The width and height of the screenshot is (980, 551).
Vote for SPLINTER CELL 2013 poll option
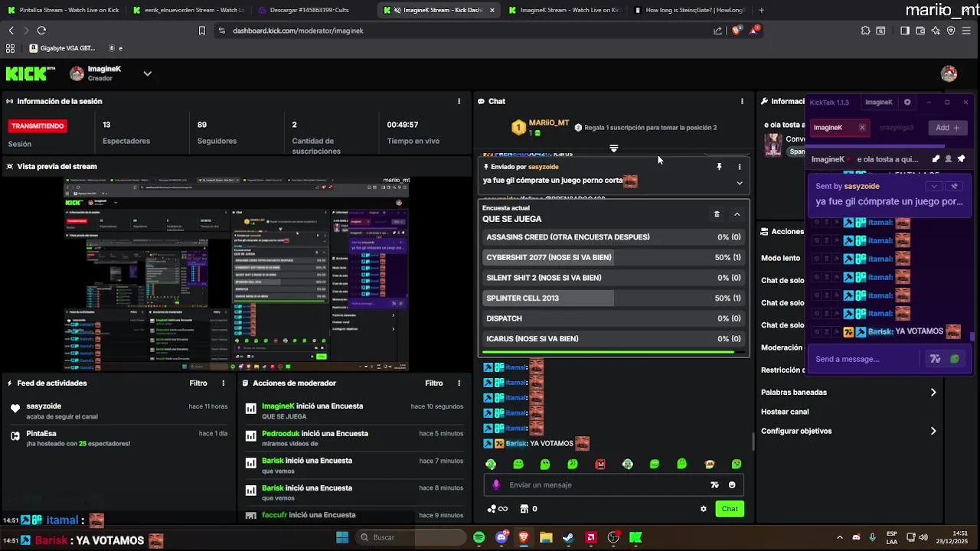click(613, 298)
